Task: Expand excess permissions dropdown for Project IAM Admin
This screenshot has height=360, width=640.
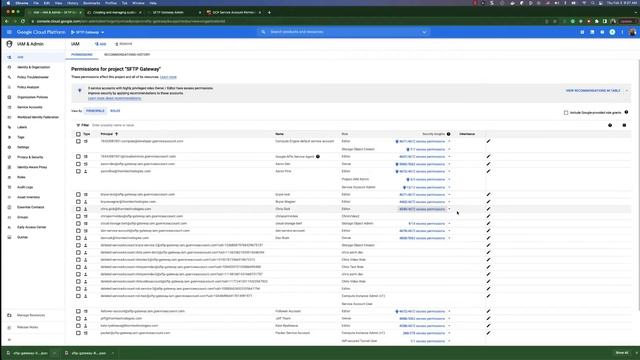Action: click(x=449, y=179)
